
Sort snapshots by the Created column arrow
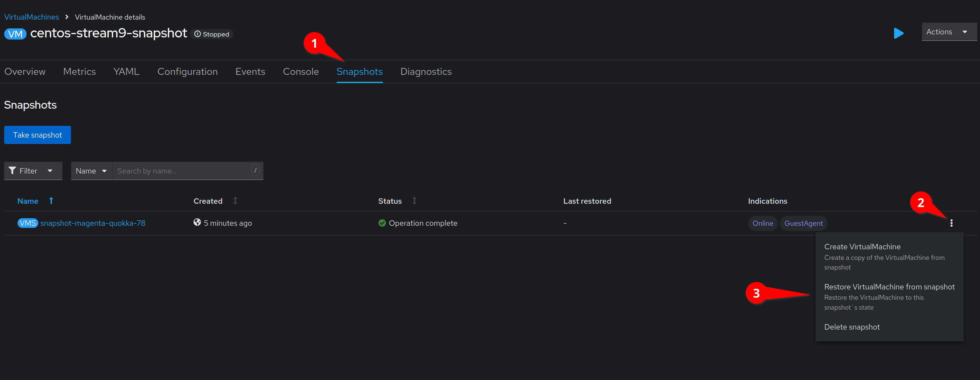click(235, 200)
